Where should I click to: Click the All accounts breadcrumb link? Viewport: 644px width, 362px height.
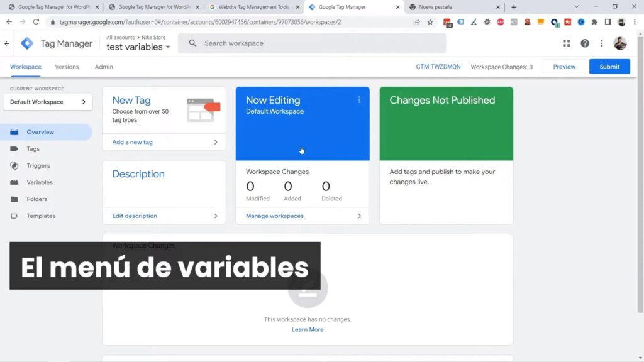click(120, 37)
